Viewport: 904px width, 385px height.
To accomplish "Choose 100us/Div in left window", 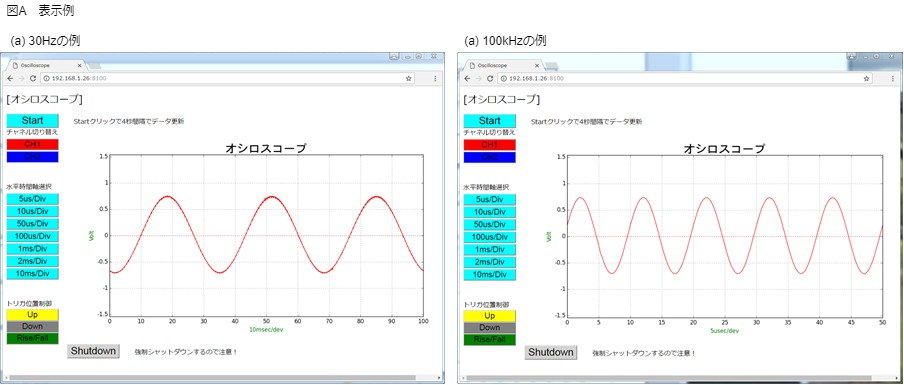I will pos(32,236).
